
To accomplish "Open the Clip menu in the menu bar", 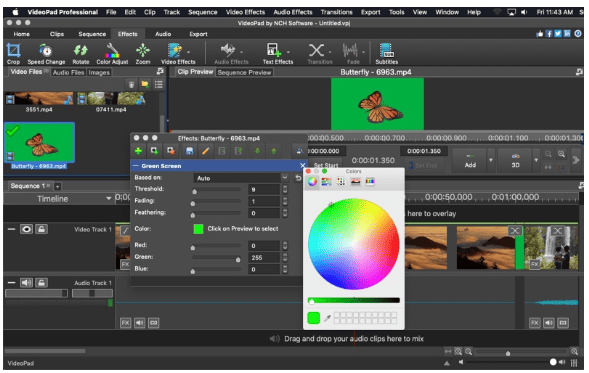I will coord(150,12).
